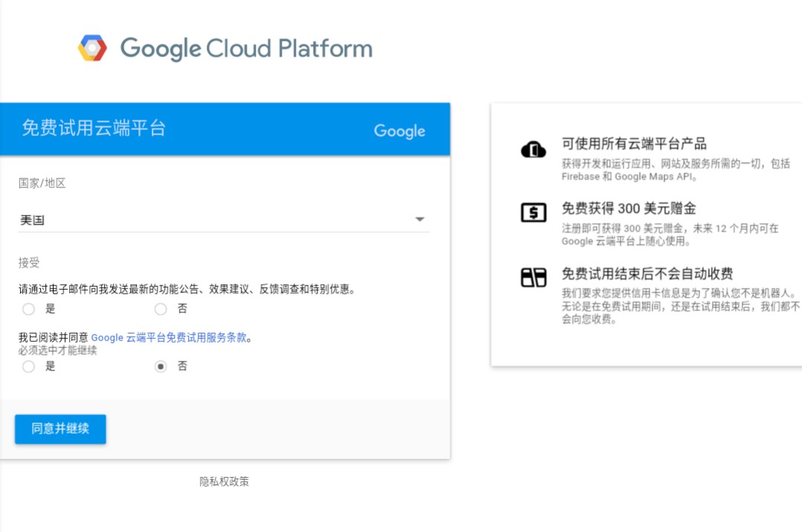The height and width of the screenshot is (532, 802).
Task: Click the credit card icon beside 不会自动收费
Action: (x=533, y=278)
